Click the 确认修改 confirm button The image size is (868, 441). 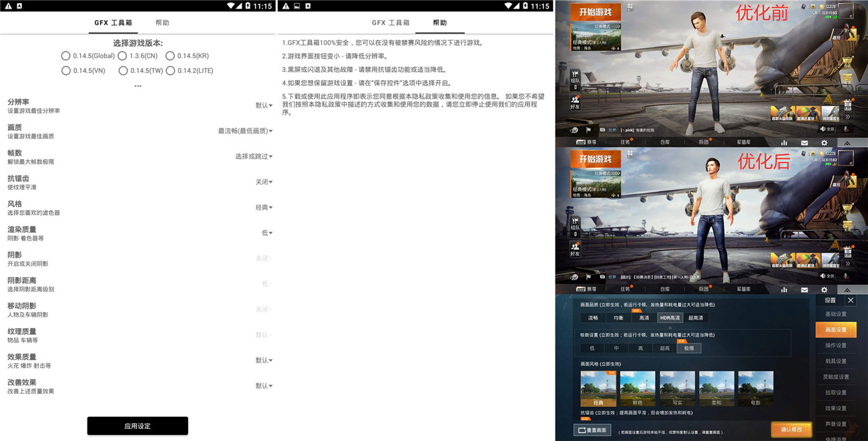click(x=791, y=429)
